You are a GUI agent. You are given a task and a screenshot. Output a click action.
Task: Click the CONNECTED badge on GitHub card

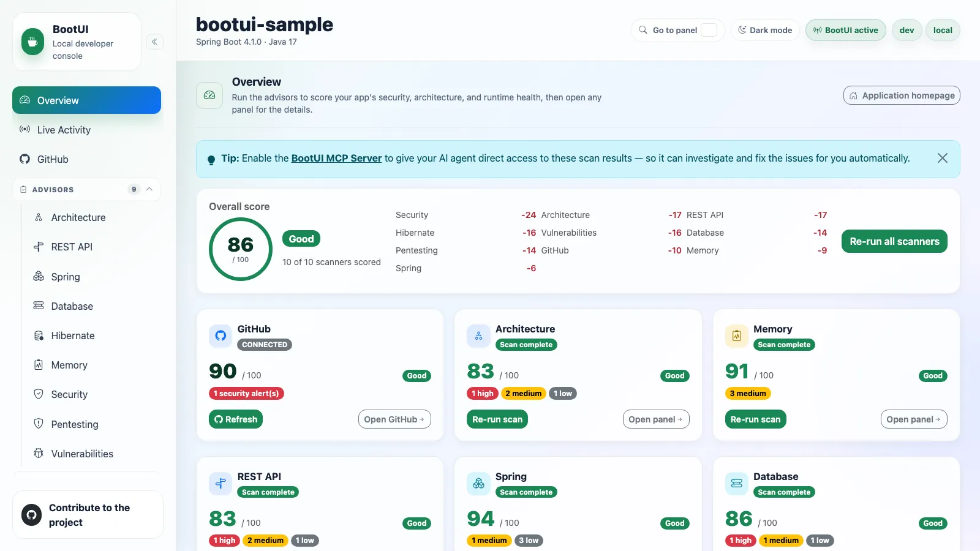[265, 345]
